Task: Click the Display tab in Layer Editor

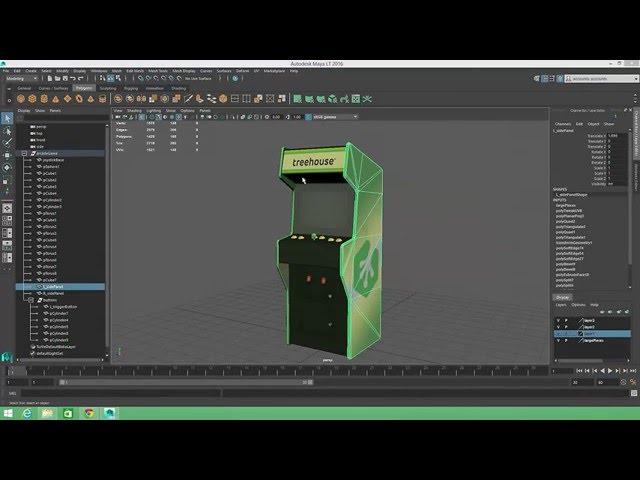Action: 562,298
